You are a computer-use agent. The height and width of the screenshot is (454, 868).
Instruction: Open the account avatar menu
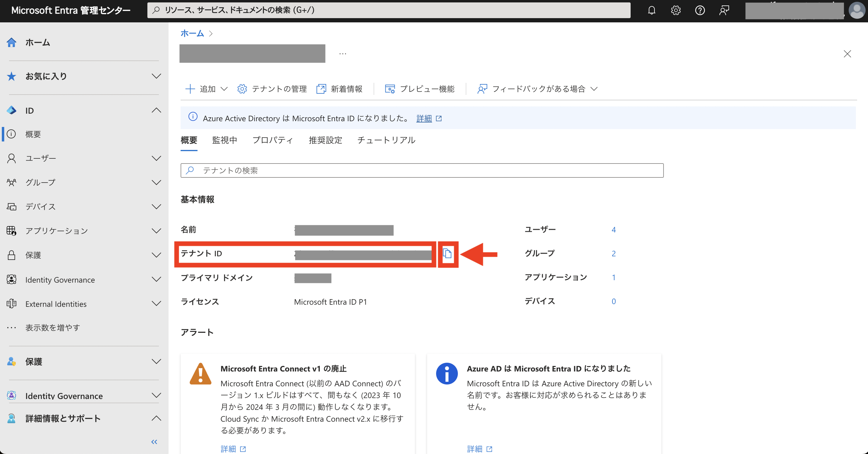point(857,11)
